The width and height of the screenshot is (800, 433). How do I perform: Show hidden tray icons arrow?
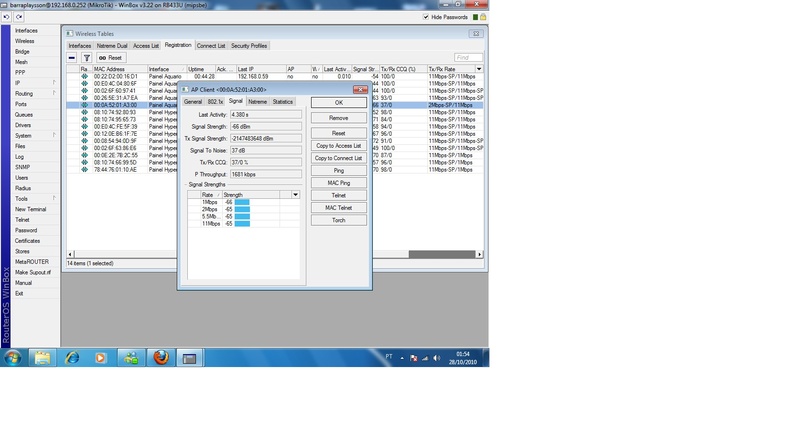[402, 358]
